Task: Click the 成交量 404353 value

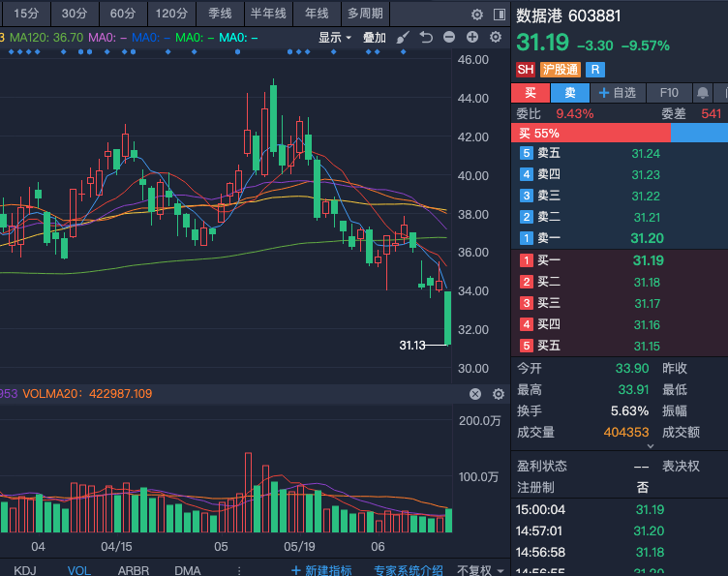Action: point(625,433)
